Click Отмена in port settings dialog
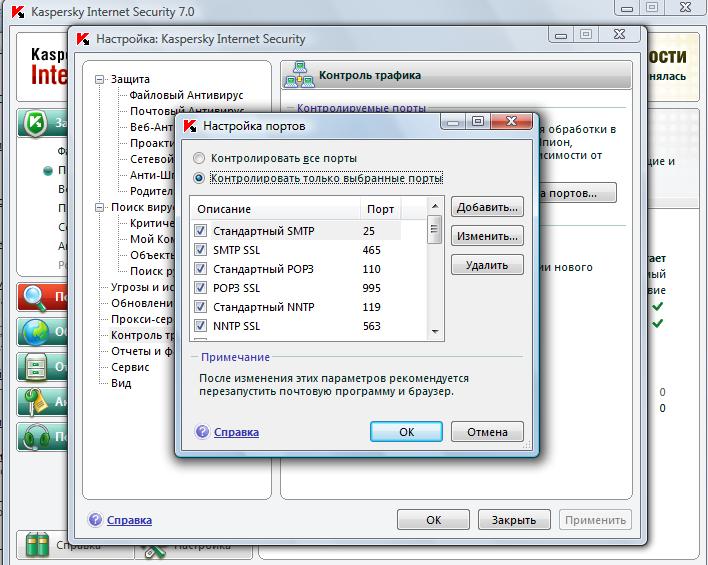This screenshot has height=565, width=708. 487,432
